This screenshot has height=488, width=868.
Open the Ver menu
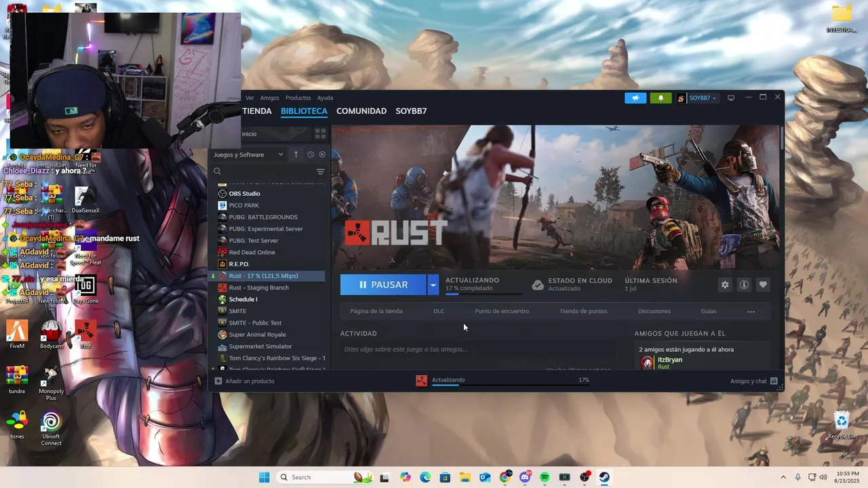click(250, 98)
